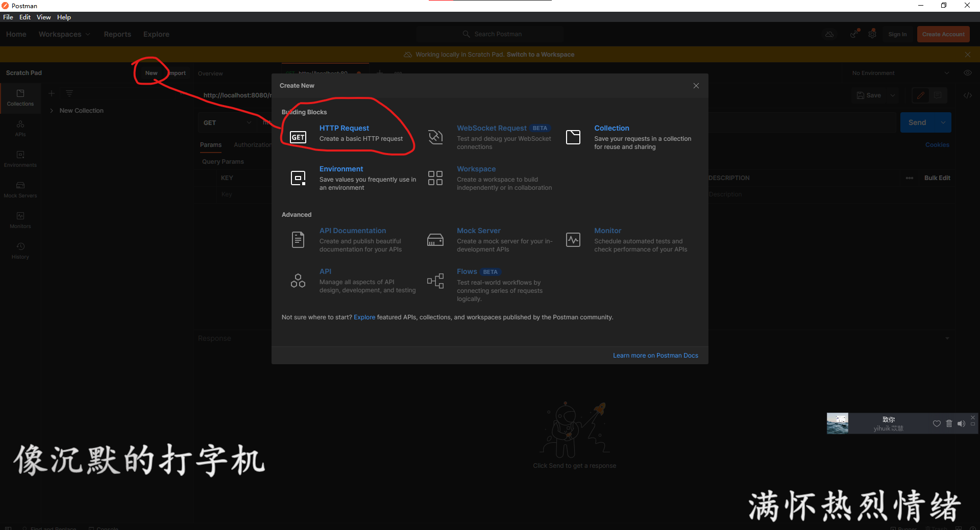
Task: Dismiss the Scratch Pad yellow banner
Action: pyautogui.click(x=968, y=55)
